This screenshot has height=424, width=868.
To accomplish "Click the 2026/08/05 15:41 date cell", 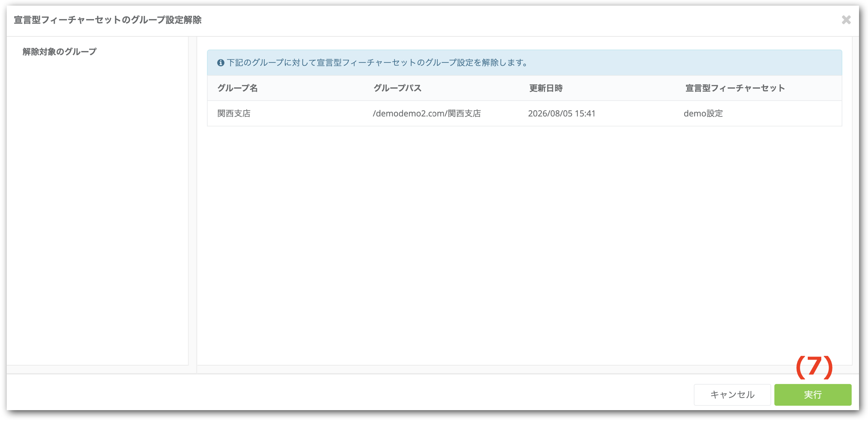I will 562,113.
